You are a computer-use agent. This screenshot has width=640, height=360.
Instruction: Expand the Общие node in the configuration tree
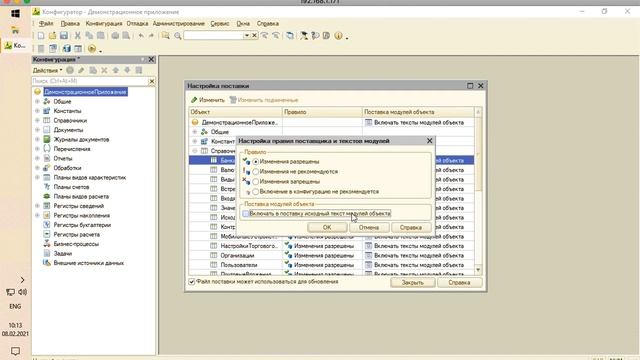point(37,101)
